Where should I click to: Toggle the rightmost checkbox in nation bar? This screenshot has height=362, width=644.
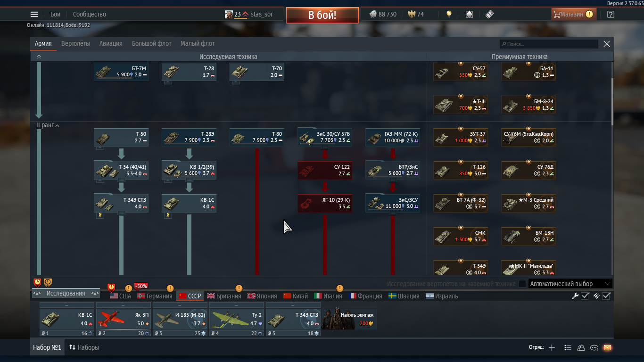click(x=607, y=296)
